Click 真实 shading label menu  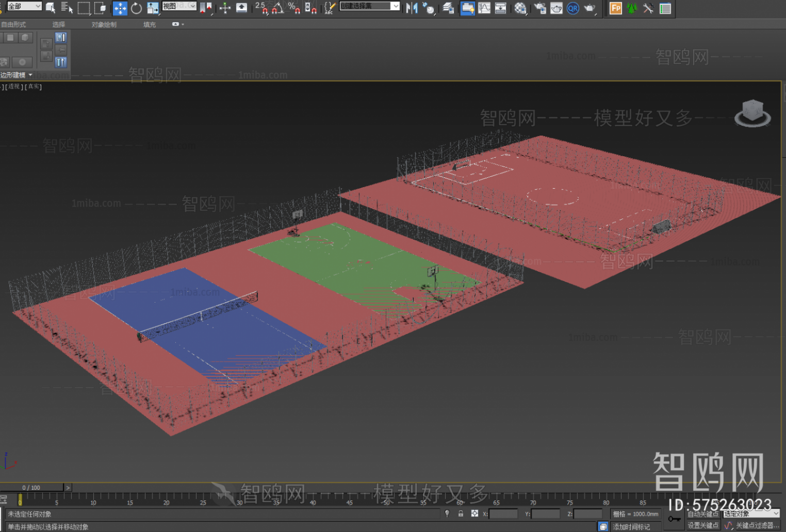(34, 87)
